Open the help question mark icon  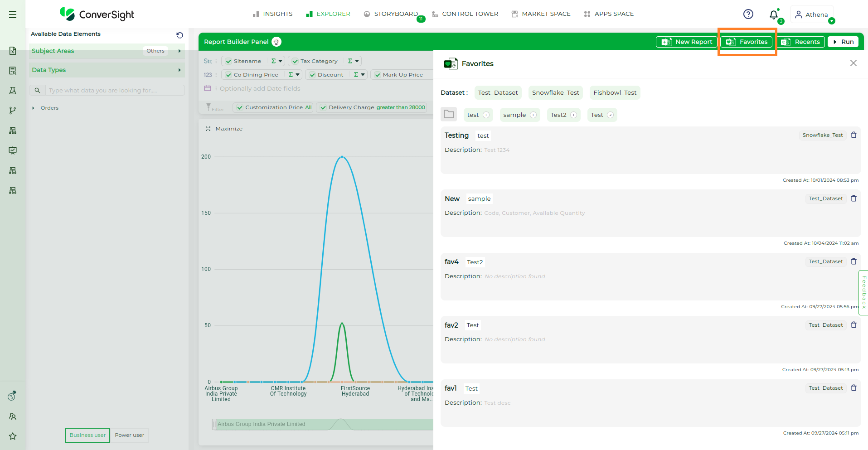click(x=748, y=14)
